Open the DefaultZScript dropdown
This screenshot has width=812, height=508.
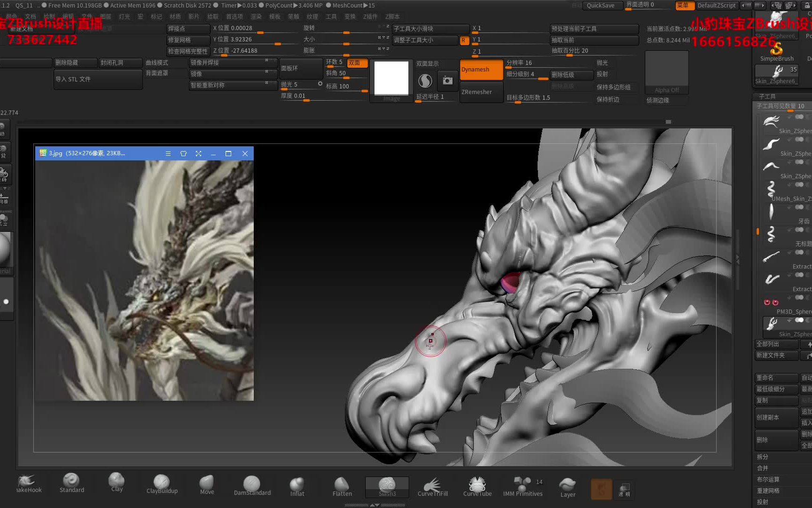point(717,6)
